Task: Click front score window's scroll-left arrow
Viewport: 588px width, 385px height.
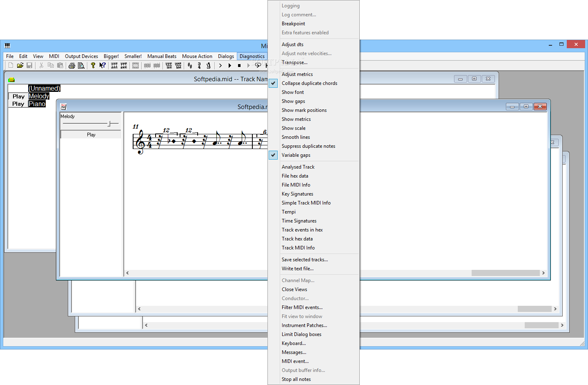Action: 127,273
